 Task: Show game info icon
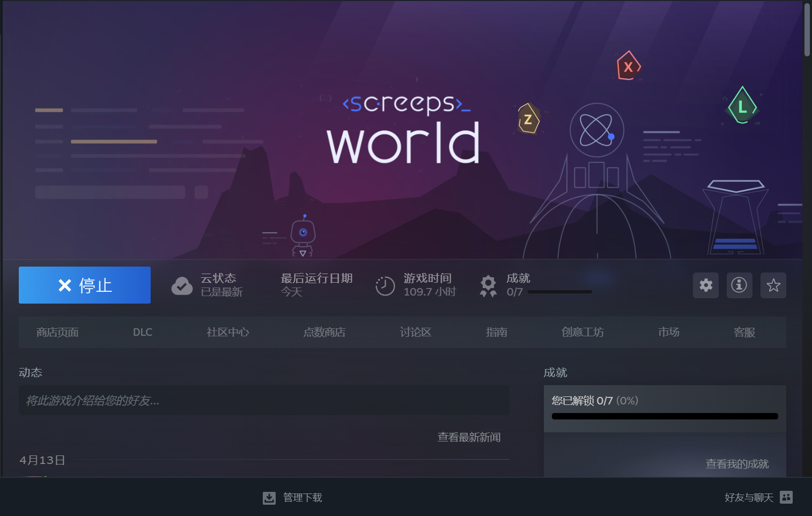739,285
